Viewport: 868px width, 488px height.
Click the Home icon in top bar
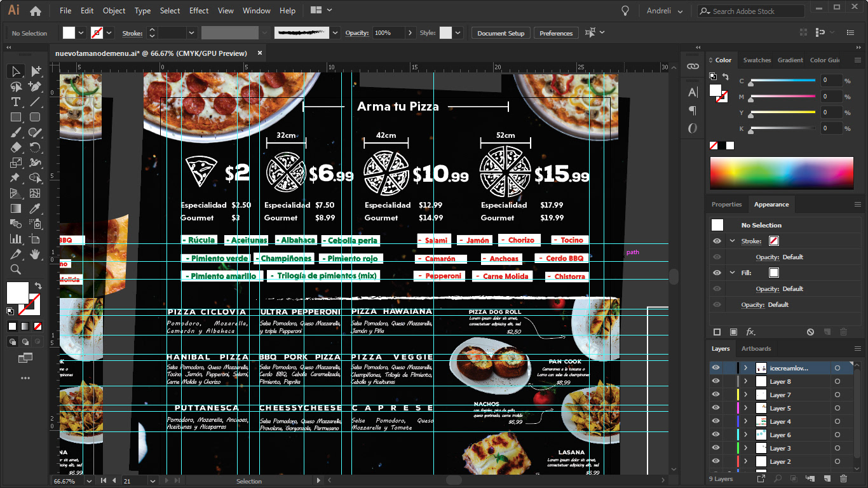[36, 11]
